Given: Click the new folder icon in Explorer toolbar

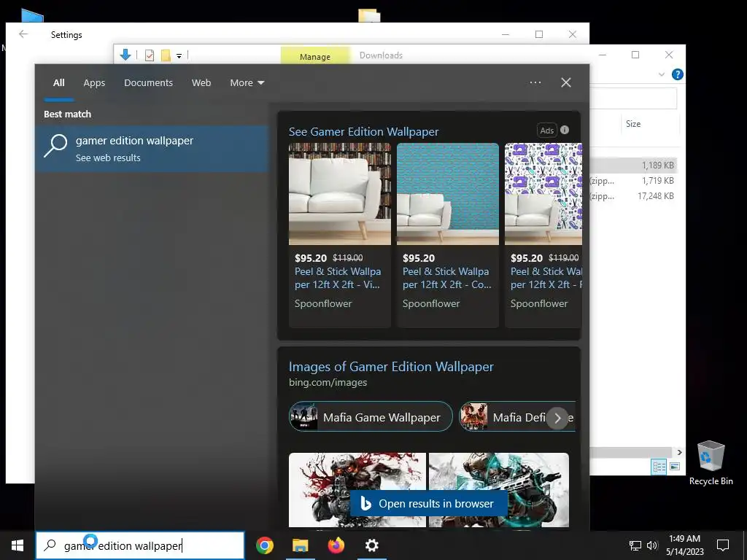Looking at the screenshot, I should point(166,55).
